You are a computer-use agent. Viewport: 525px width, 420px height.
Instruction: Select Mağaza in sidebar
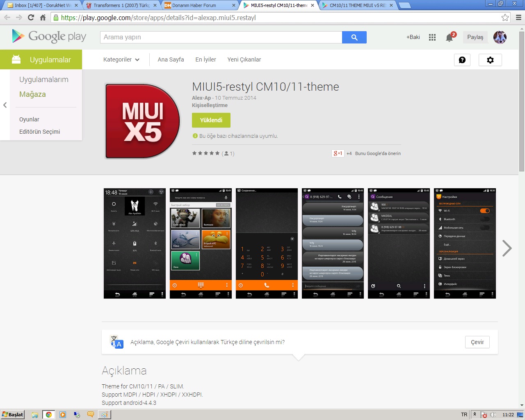point(32,94)
